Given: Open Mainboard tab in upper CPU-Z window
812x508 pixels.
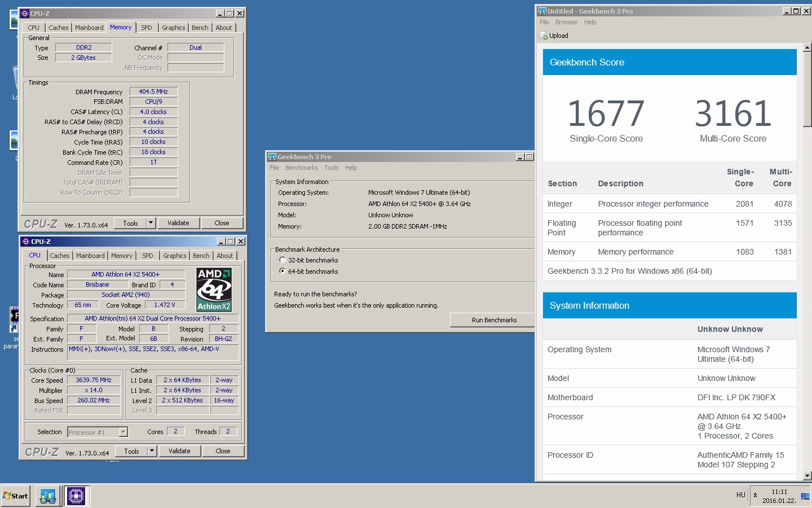Looking at the screenshot, I should [89, 28].
